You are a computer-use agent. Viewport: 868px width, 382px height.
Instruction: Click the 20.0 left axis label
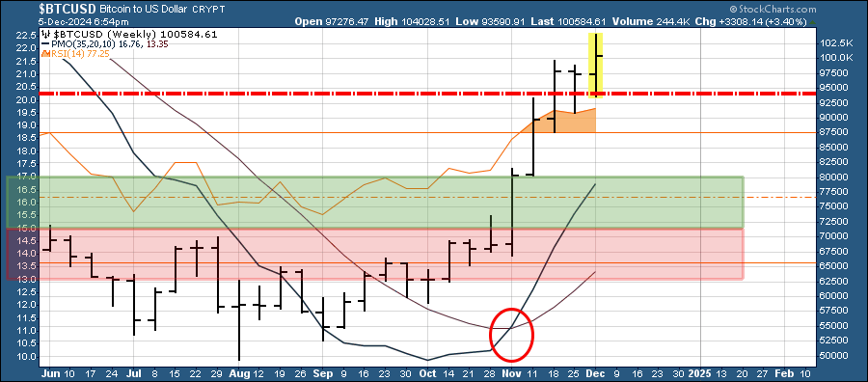27,99
